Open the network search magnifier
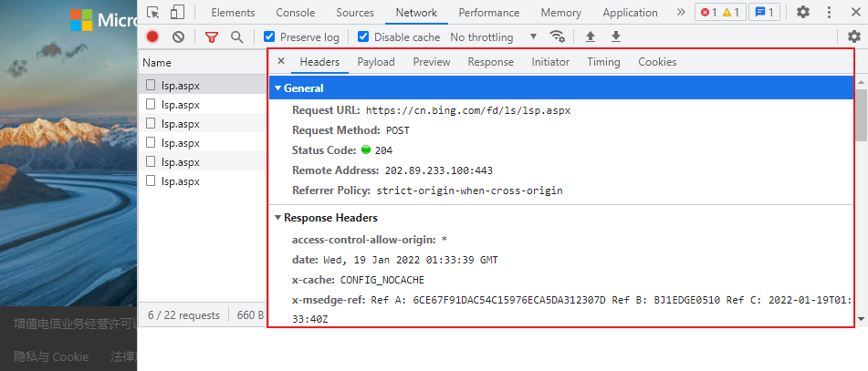The width and height of the screenshot is (868, 371). point(236,37)
